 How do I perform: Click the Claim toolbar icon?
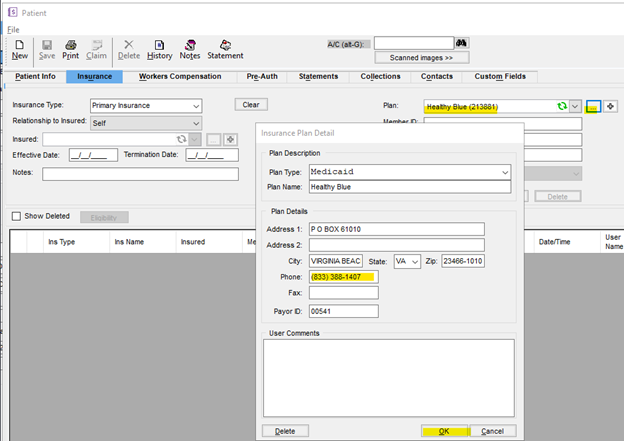96,50
